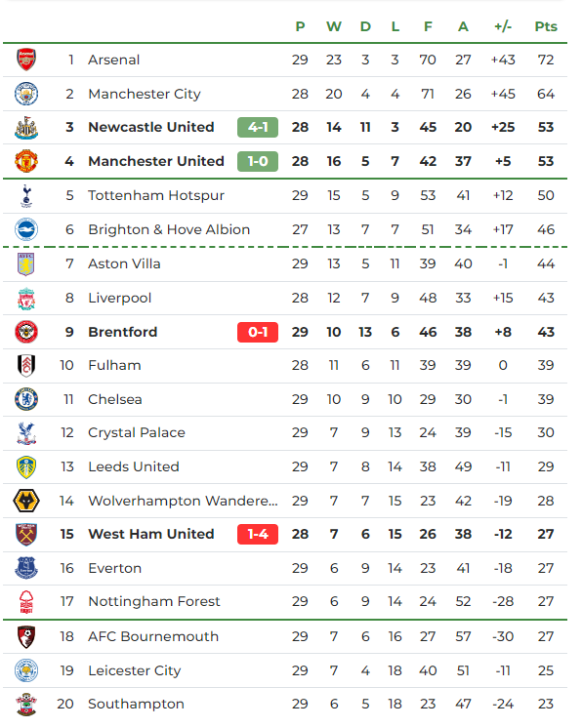The width and height of the screenshot is (582, 728).
Task: Click the Southampton club badge
Action: 26,704
